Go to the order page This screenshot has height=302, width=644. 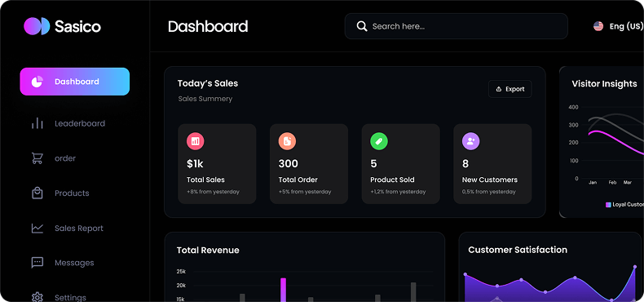(54, 158)
